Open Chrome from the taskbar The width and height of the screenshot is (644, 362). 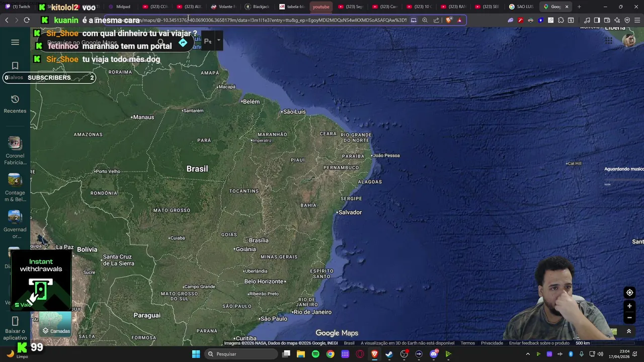point(330,354)
